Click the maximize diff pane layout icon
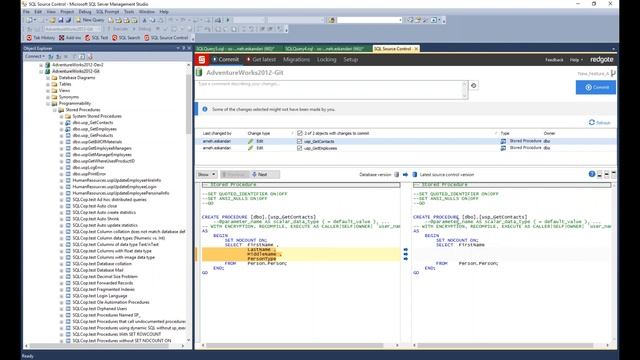Screen dimensions: 640x360 (x=613, y=174)
